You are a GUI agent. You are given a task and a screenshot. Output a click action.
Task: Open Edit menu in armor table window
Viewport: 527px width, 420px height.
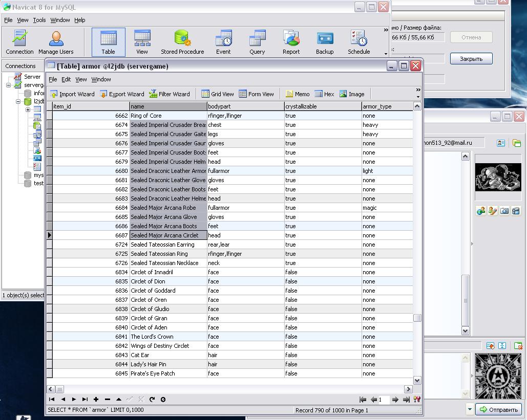(x=66, y=79)
